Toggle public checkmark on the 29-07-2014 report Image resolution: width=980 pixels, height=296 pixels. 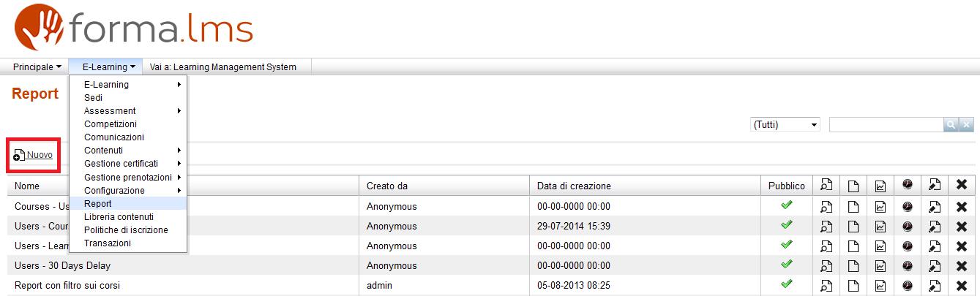coord(787,226)
